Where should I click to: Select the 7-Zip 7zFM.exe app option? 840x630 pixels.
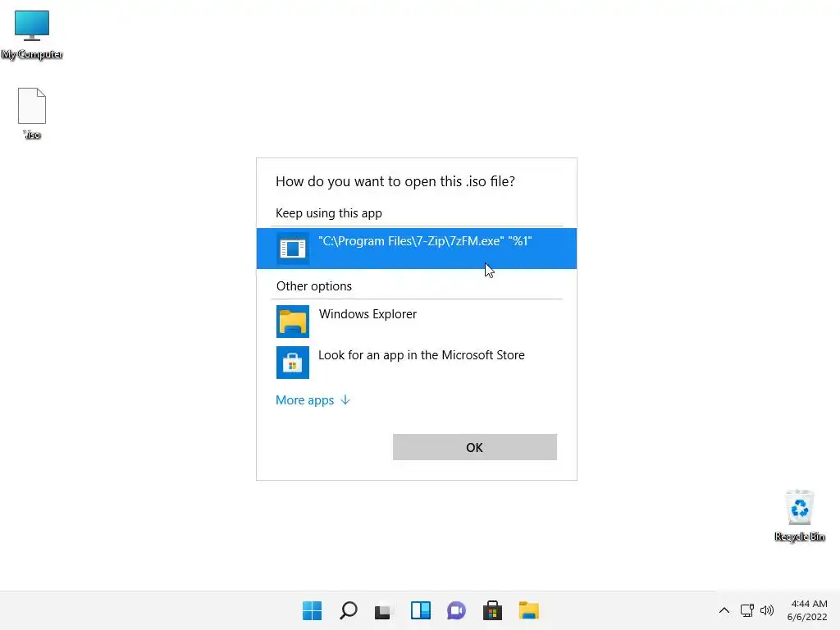click(416, 248)
